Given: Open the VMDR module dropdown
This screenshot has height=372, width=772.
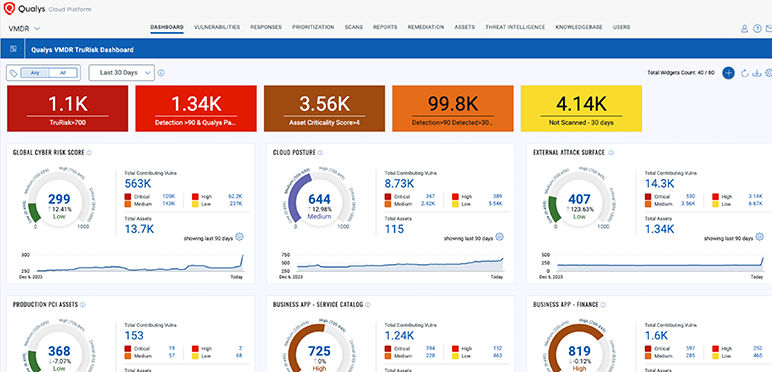Looking at the screenshot, I should pyautogui.click(x=24, y=28).
